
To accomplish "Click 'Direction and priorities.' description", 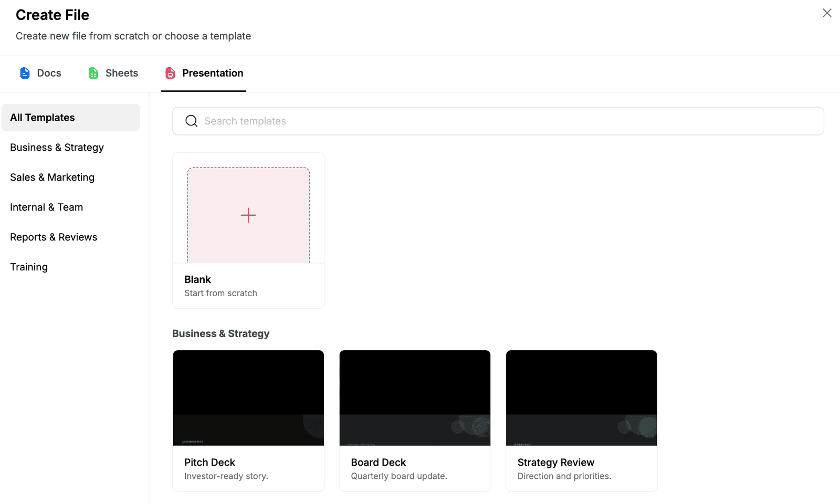I will [x=564, y=476].
